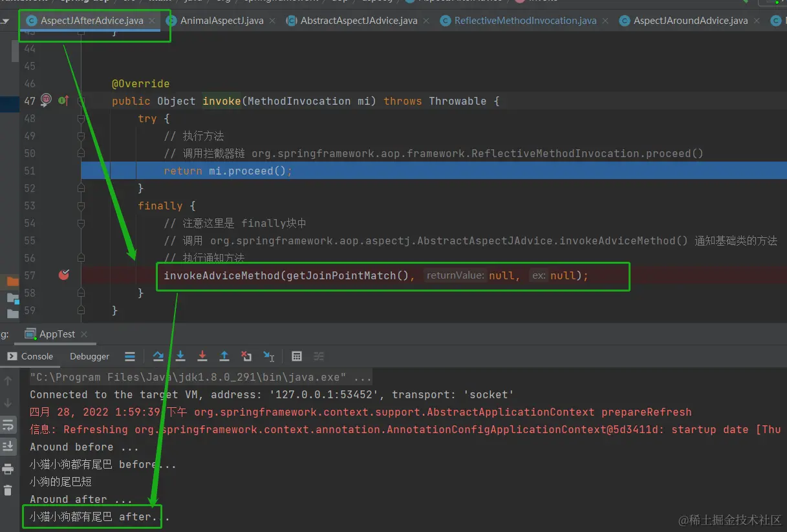Click the Clear All trash icon
The width and height of the screenshot is (787, 532).
coord(8,490)
